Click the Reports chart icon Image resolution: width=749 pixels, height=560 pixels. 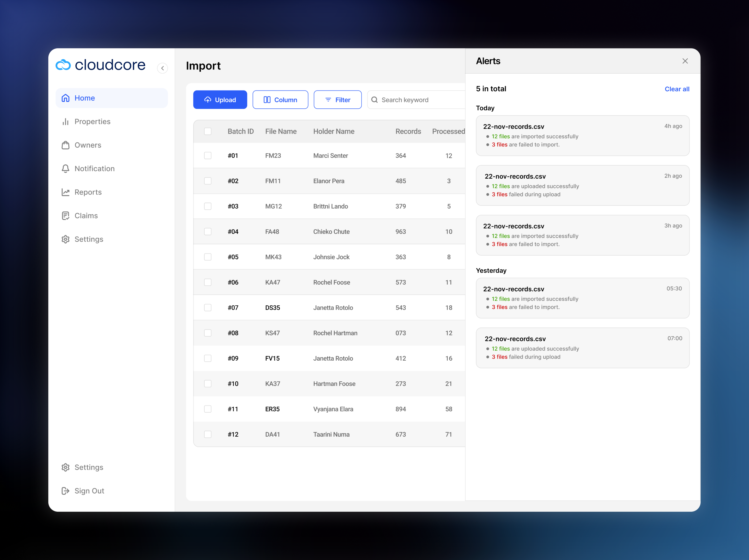tap(65, 192)
